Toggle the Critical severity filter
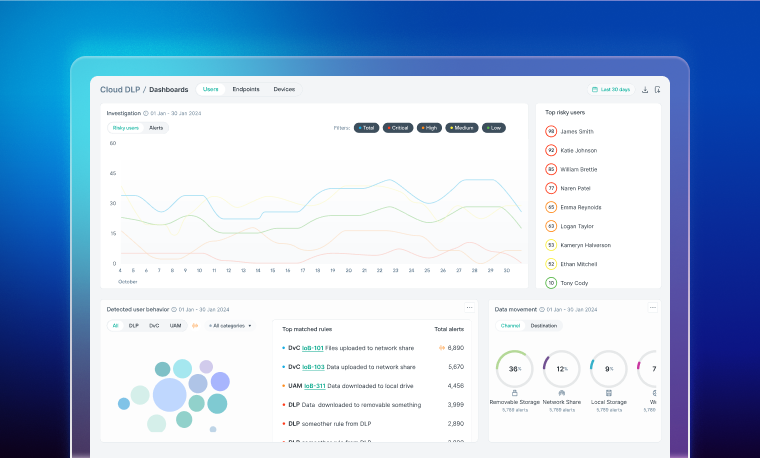760x458 pixels. click(x=399, y=128)
